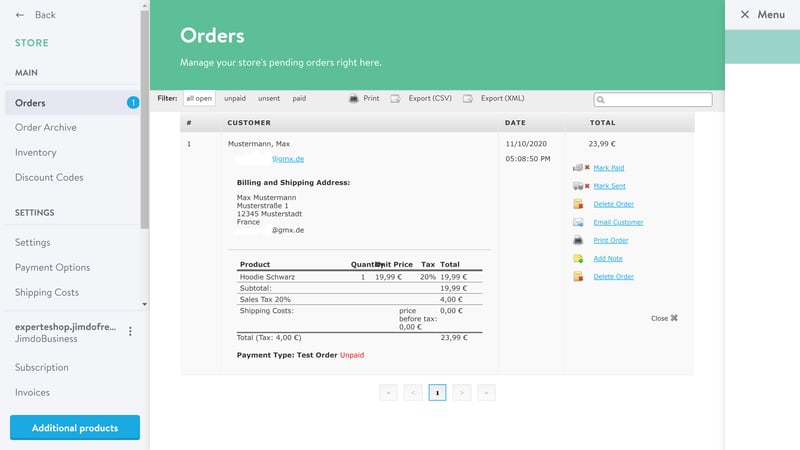The width and height of the screenshot is (800, 450).
Task: Close the expanded order details
Action: click(664, 318)
